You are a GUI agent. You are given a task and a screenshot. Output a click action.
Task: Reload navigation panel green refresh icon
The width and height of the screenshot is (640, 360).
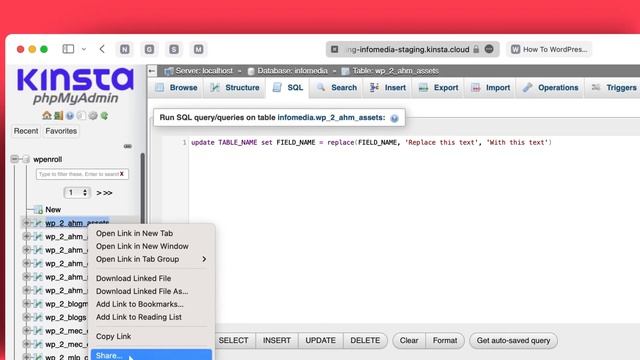click(104, 116)
